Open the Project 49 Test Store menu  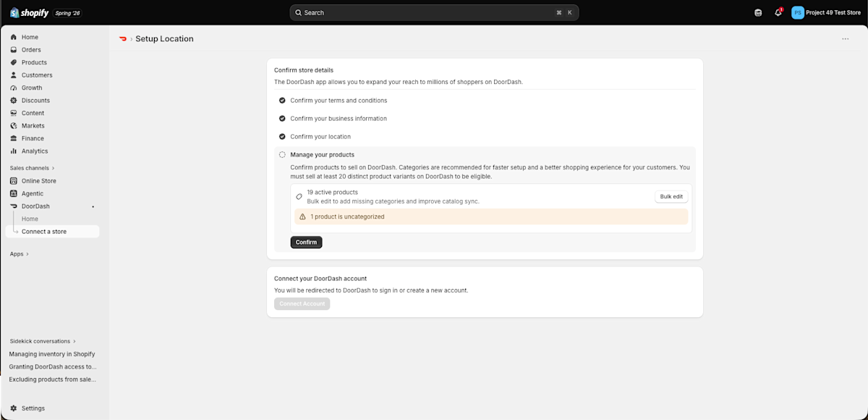point(826,12)
